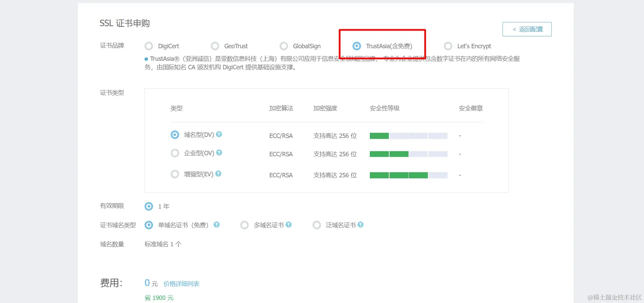The width and height of the screenshot is (644, 303).
Task: Click help icon next to 泛域名证书
Action: 361,225
